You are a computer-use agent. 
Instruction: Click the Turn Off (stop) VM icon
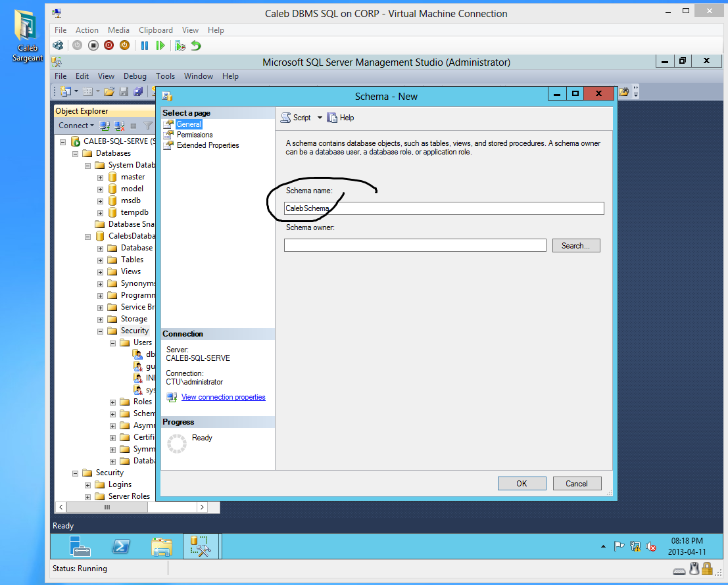(x=93, y=45)
